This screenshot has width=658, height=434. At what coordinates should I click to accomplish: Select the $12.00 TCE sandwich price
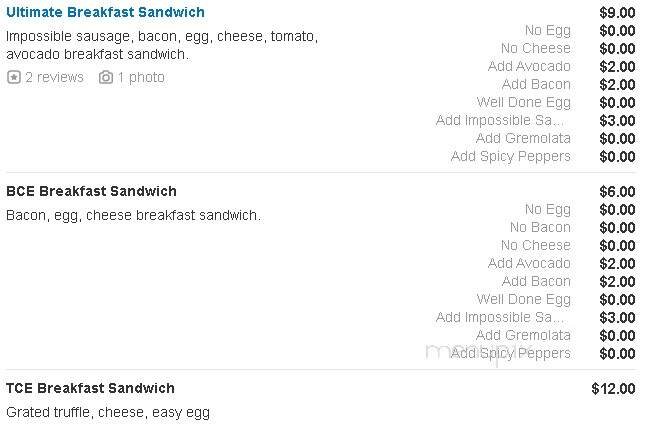pyautogui.click(x=613, y=388)
